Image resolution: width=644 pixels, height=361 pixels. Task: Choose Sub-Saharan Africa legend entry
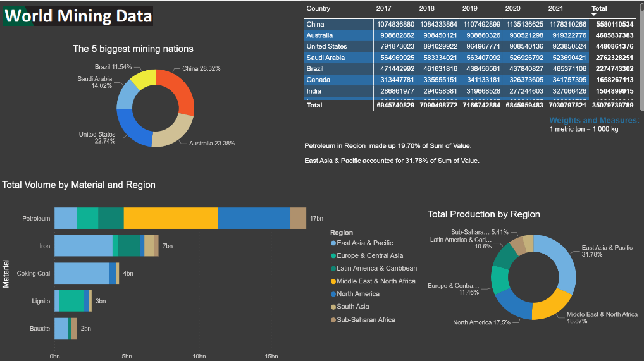366,320
